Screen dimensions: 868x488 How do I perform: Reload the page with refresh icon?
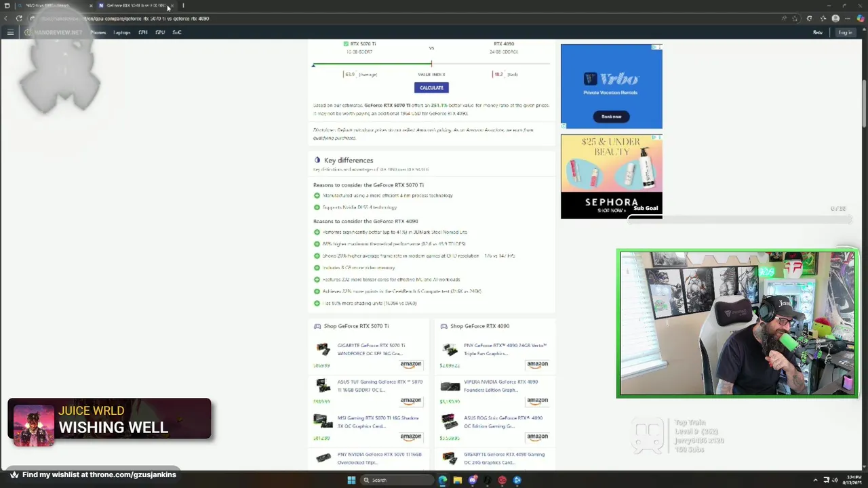(19, 18)
